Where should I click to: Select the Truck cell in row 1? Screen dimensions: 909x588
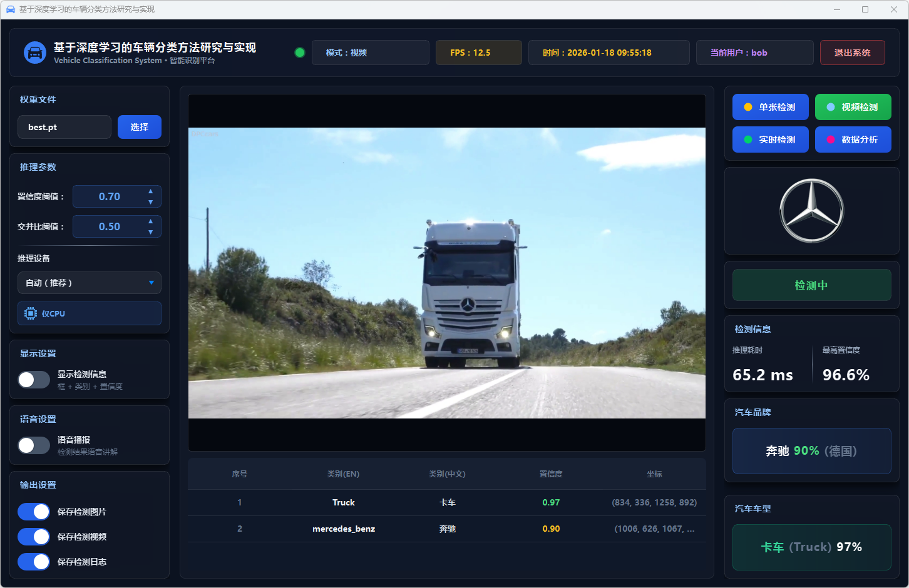click(x=344, y=502)
